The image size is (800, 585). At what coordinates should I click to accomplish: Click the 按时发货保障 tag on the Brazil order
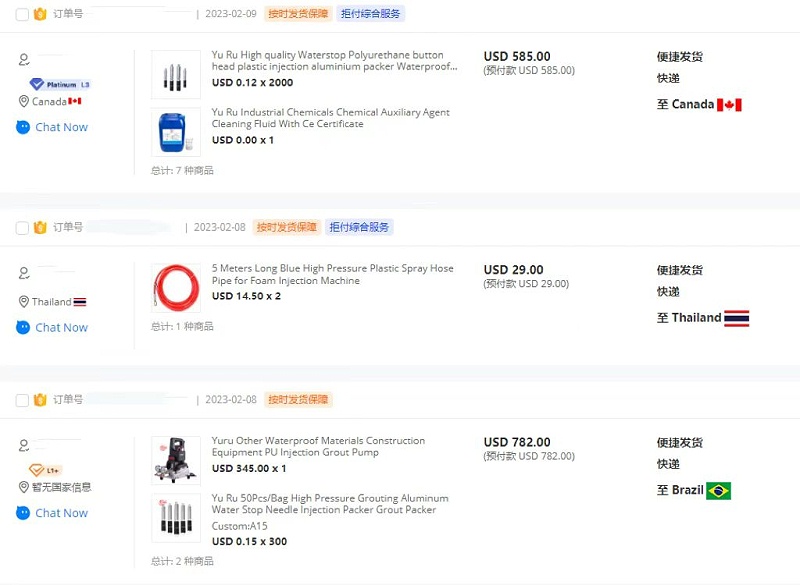299,400
